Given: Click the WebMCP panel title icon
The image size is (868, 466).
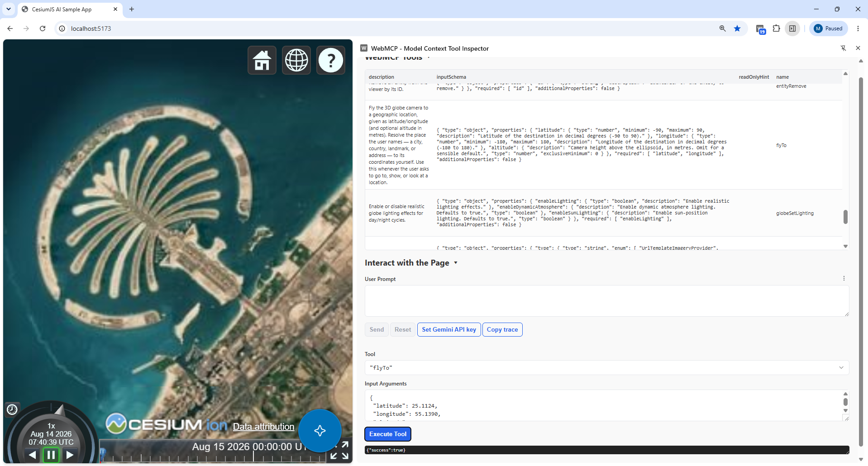Looking at the screenshot, I should (364, 48).
